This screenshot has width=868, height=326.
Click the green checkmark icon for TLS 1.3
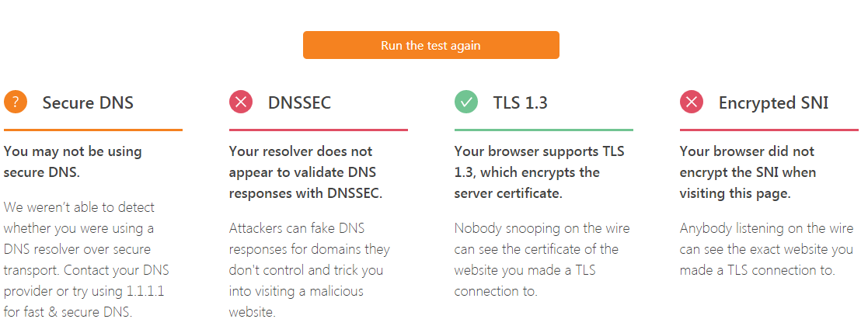click(466, 102)
